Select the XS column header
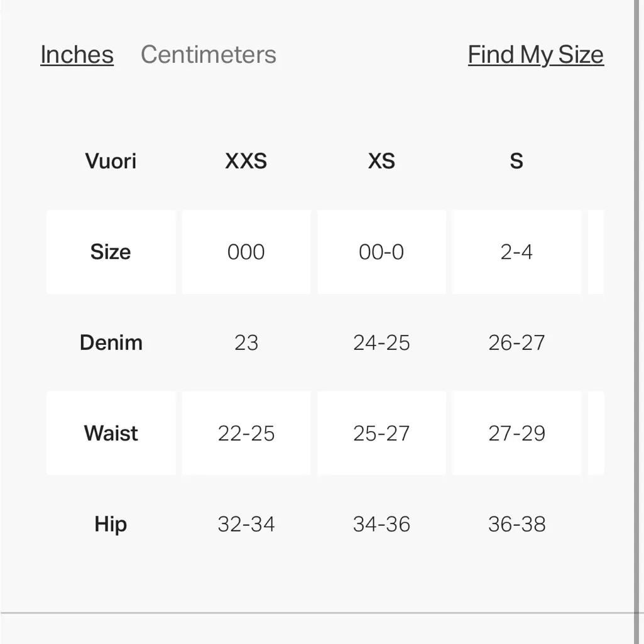 pyautogui.click(x=381, y=161)
